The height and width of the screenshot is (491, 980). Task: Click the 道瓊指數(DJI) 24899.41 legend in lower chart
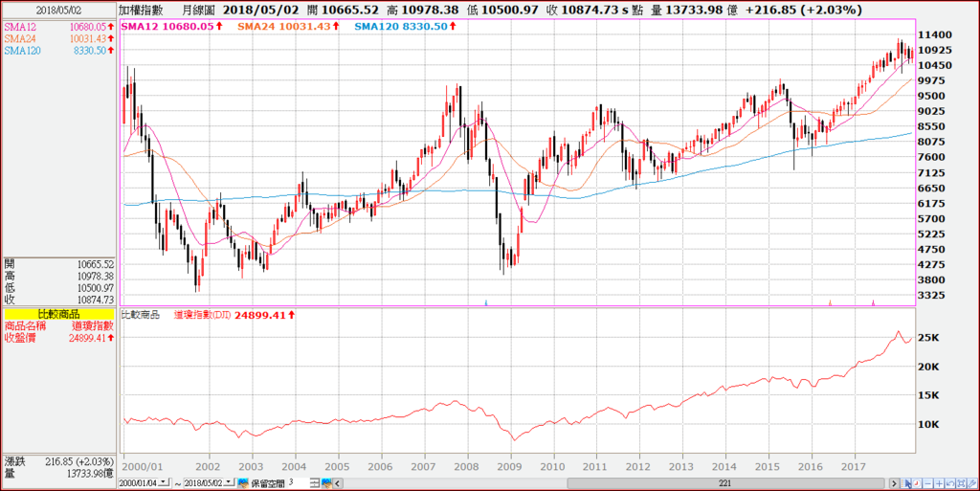[x=234, y=316]
